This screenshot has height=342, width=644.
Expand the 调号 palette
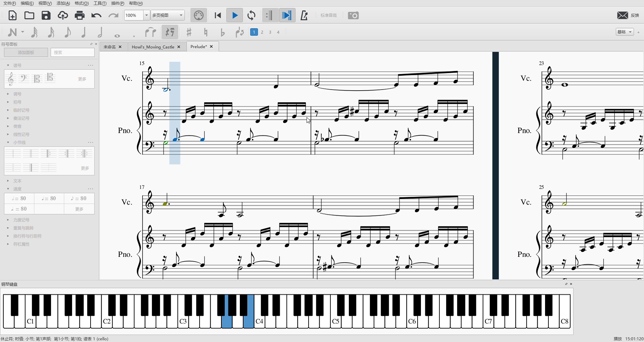click(17, 94)
